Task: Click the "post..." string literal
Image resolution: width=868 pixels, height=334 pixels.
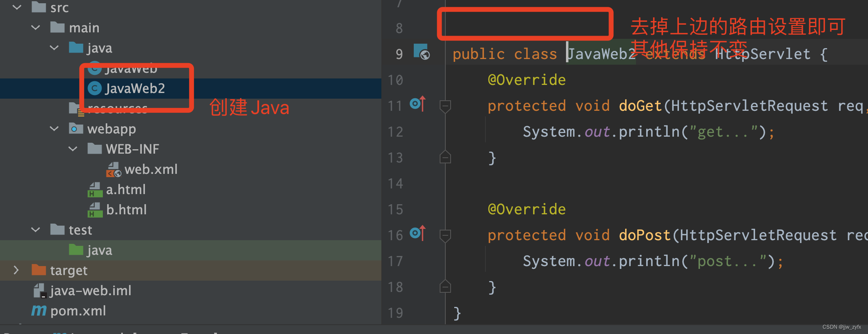Action: pos(728,261)
